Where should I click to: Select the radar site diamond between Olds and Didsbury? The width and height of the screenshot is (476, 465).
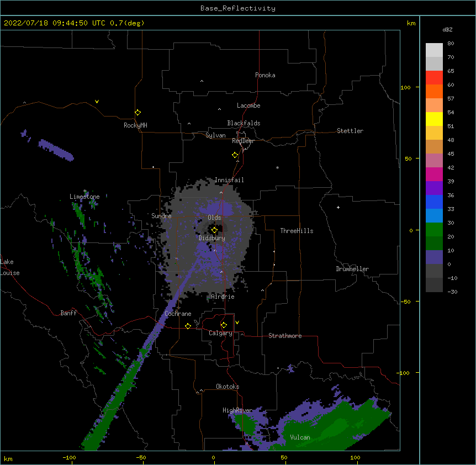[214, 230]
